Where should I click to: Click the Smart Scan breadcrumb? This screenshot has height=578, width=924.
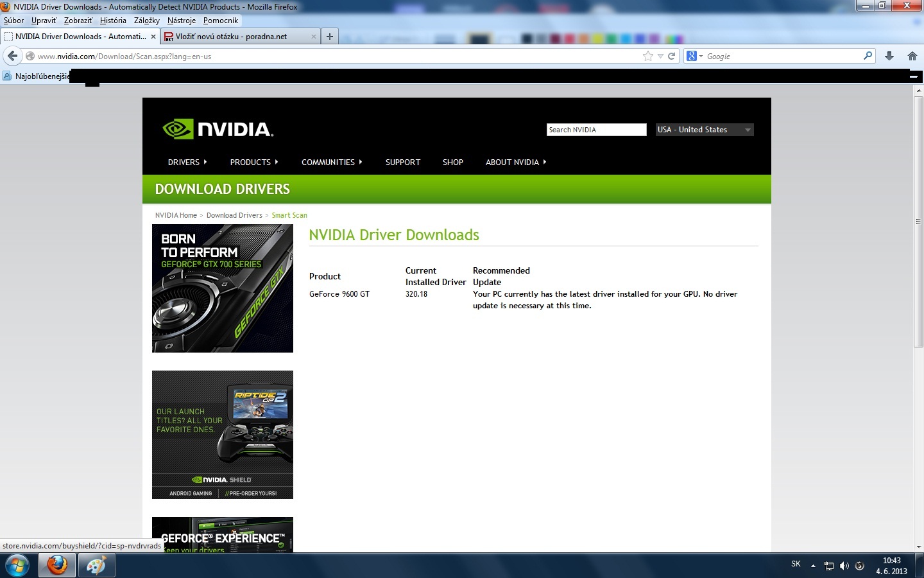289,215
